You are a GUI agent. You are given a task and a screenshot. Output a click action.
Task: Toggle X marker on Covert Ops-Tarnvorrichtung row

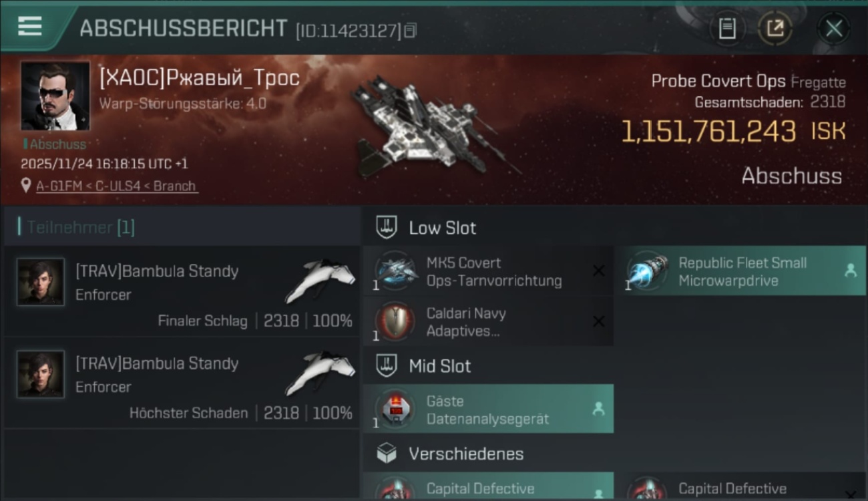click(599, 271)
